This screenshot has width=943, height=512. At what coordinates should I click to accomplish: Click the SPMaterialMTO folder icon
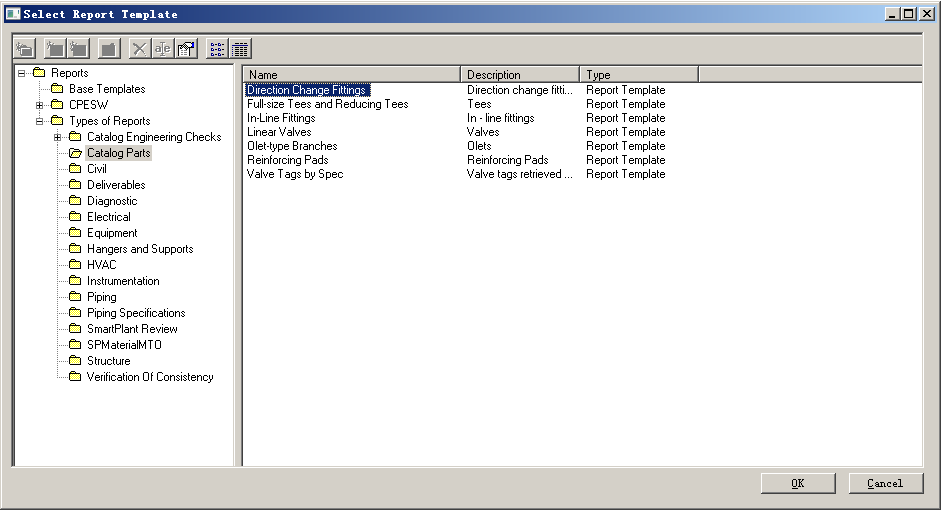point(75,345)
